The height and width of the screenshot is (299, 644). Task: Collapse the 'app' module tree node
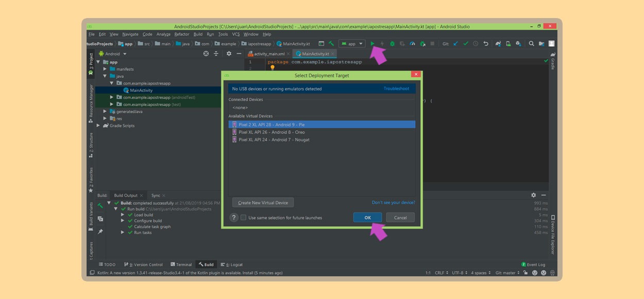click(98, 62)
